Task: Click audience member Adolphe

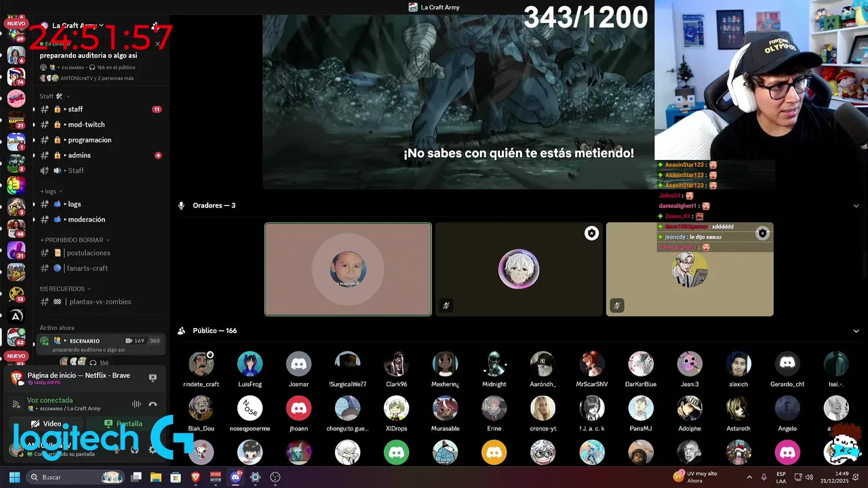Action: [690, 414]
